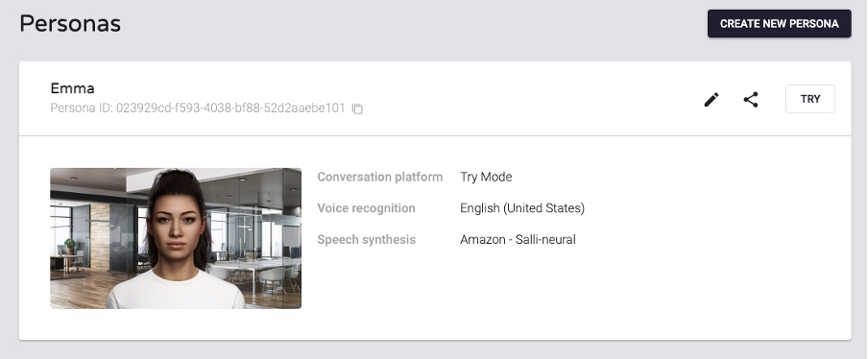This screenshot has width=868, height=359.
Task: Create a new persona
Action: tap(779, 24)
